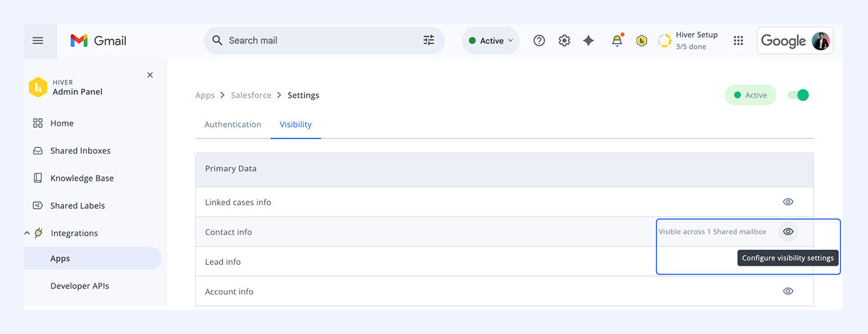Click the green Active status badge

point(751,95)
